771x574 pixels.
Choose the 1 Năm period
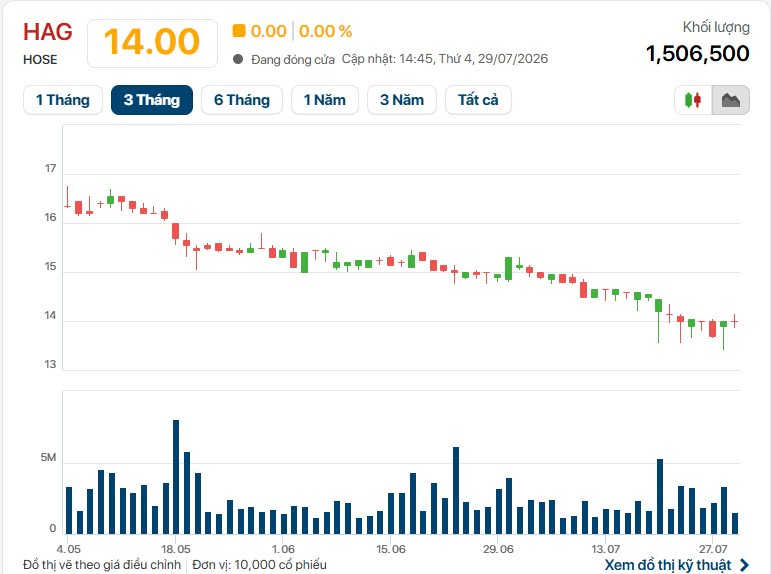point(325,100)
